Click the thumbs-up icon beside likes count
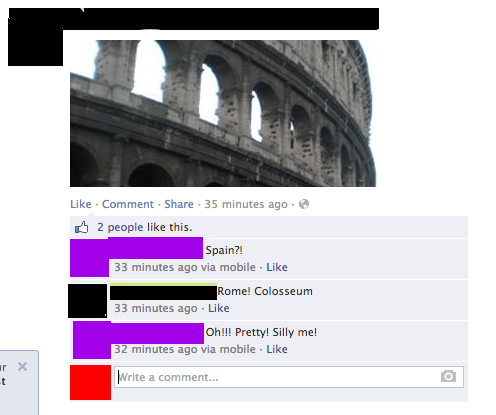Viewport: 496px width, 415px height. click(x=82, y=228)
